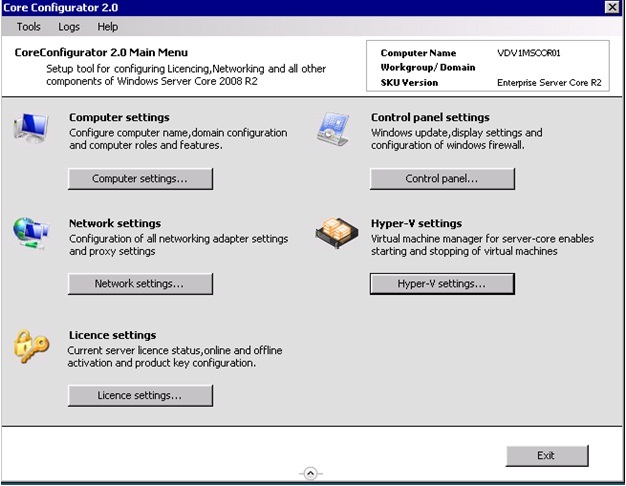Click the Licence settings padlock and key icon
The height and width of the screenshot is (486, 626).
pyautogui.click(x=32, y=346)
